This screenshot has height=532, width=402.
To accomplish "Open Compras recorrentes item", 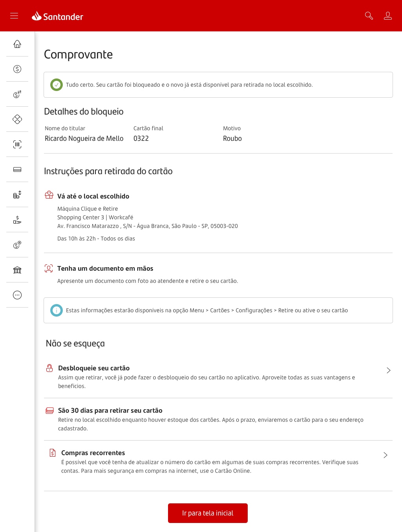I will (x=218, y=462).
